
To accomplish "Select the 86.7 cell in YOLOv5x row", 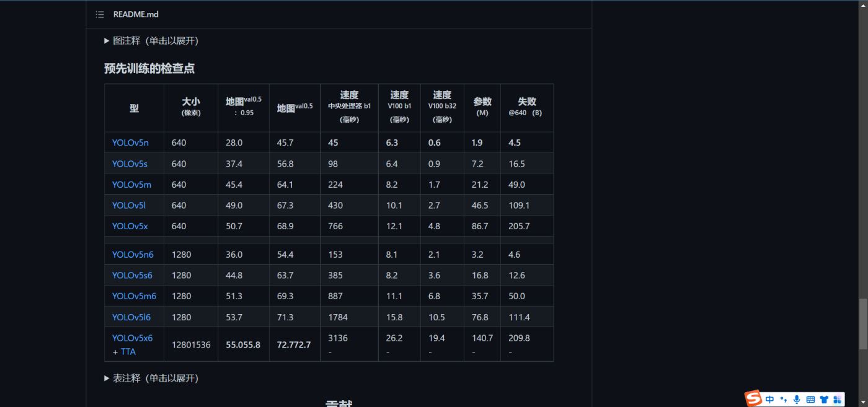I will coord(482,226).
